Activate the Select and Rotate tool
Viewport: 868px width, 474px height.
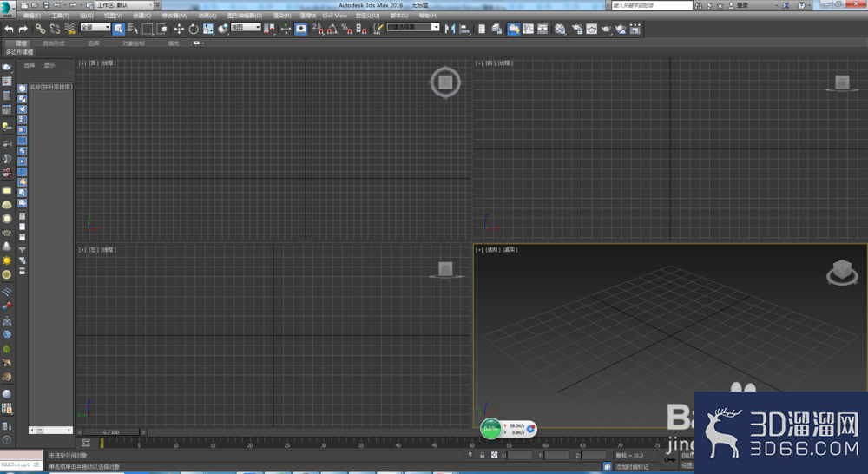[194, 29]
